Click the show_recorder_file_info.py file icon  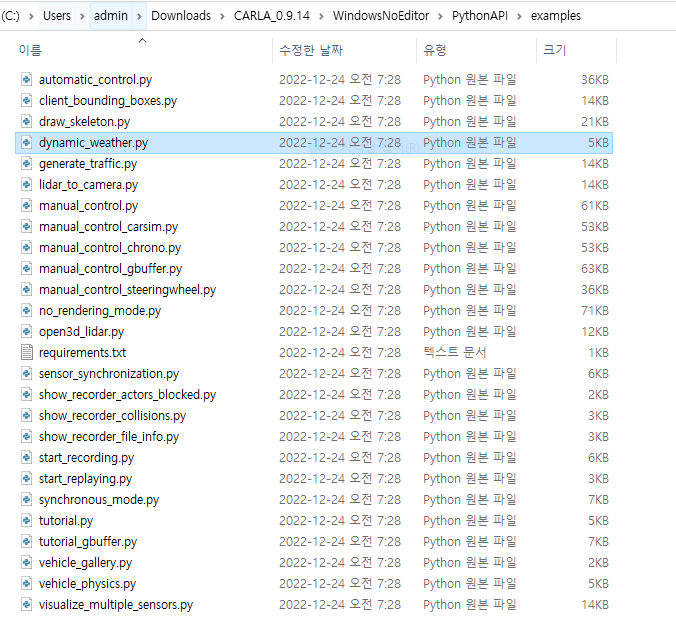(27, 436)
